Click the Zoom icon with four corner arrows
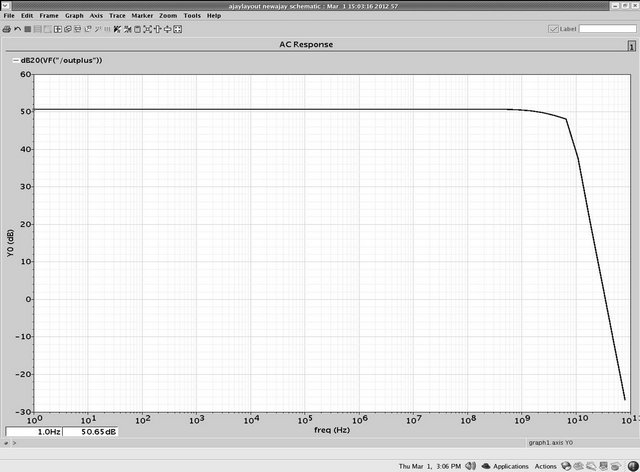This screenshot has width=640, height=472. point(147,29)
